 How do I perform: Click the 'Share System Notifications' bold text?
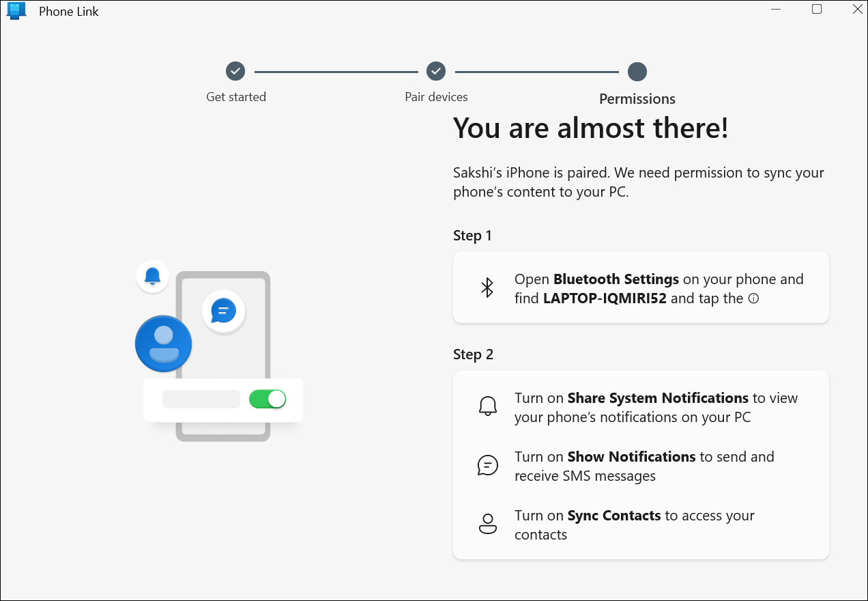[x=658, y=398]
